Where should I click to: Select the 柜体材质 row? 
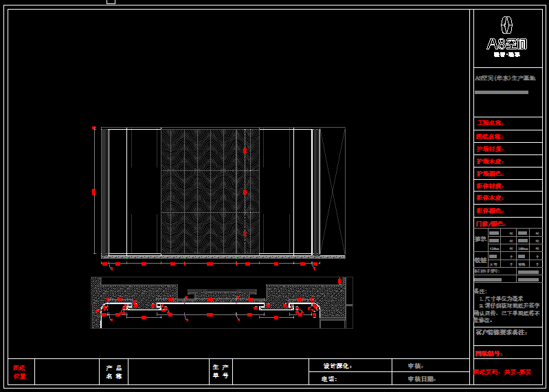[507, 186]
